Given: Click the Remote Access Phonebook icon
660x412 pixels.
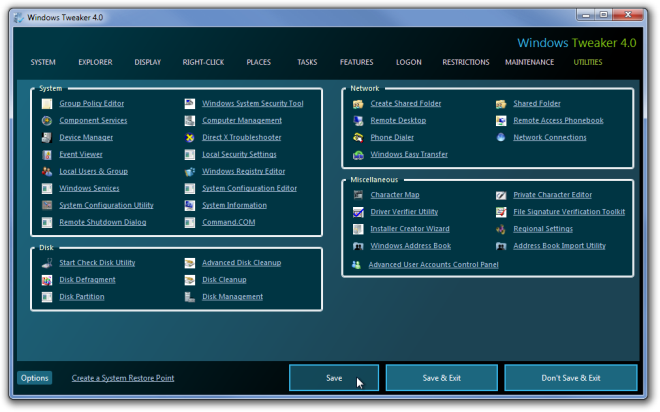Looking at the screenshot, I should pos(501,121).
